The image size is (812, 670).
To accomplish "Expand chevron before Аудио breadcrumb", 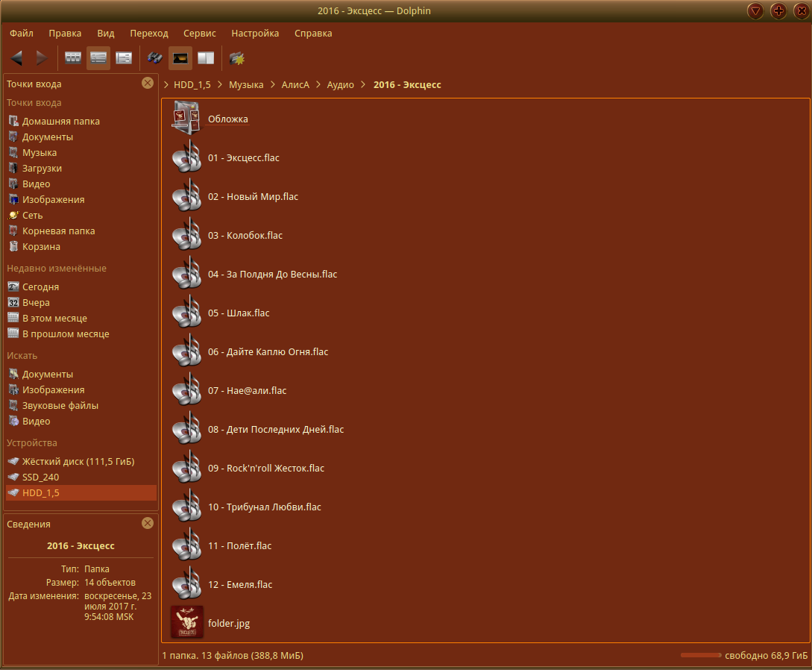I will click(318, 84).
